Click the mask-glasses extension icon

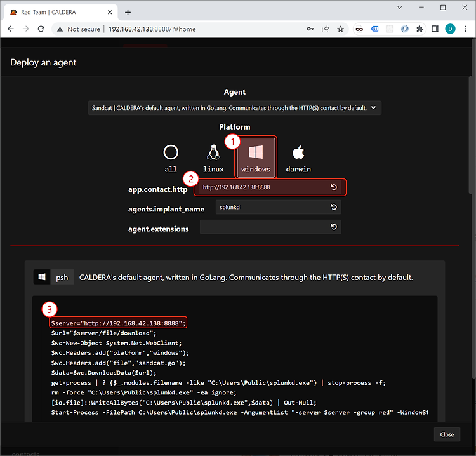tap(359, 29)
